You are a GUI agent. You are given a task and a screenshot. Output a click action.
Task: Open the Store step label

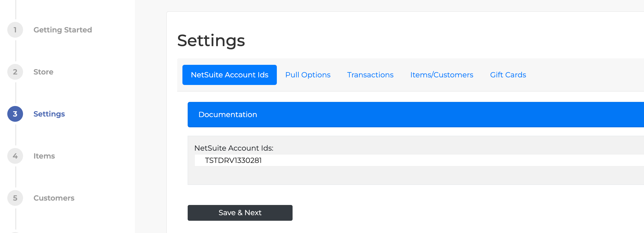click(x=43, y=72)
